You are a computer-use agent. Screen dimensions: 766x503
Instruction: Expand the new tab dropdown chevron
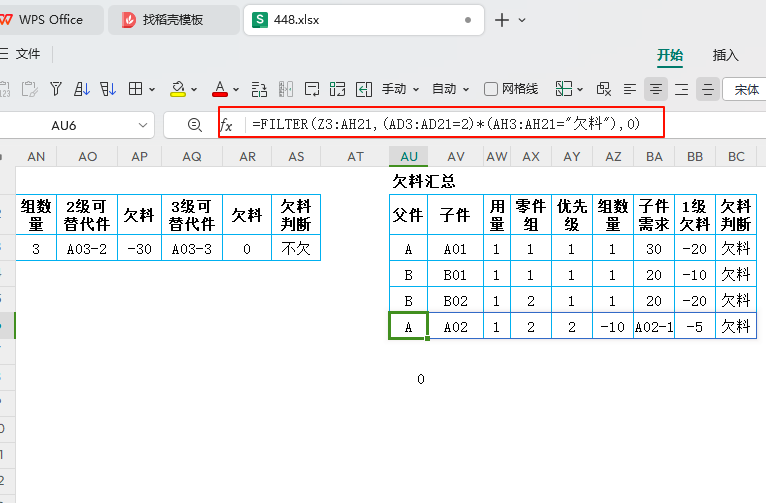pyautogui.click(x=522, y=20)
